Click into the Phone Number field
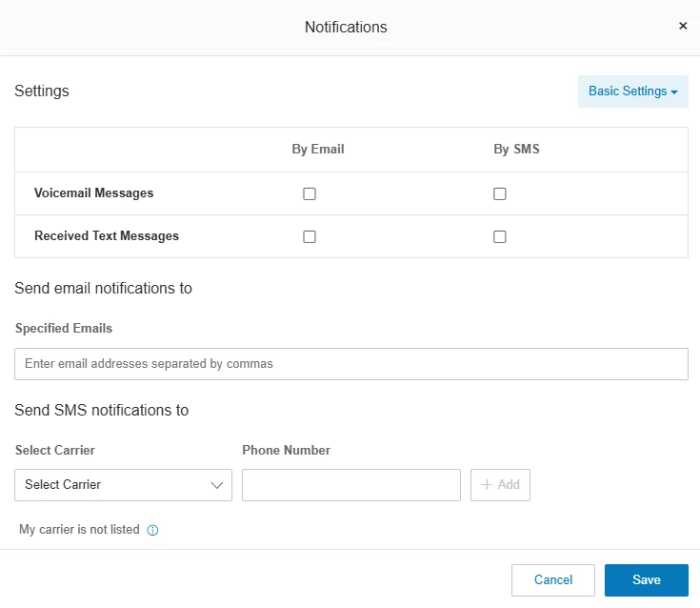 pyautogui.click(x=350, y=485)
